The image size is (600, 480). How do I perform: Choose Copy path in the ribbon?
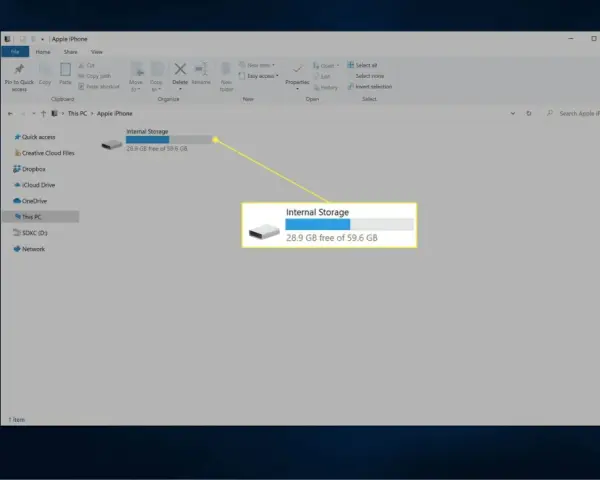(x=95, y=76)
